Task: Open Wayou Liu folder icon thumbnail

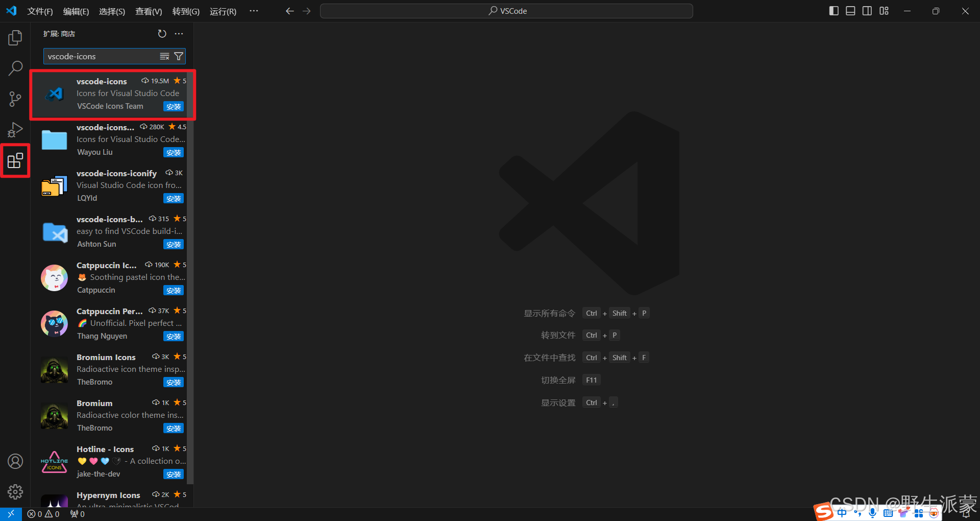Action: pyautogui.click(x=54, y=140)
